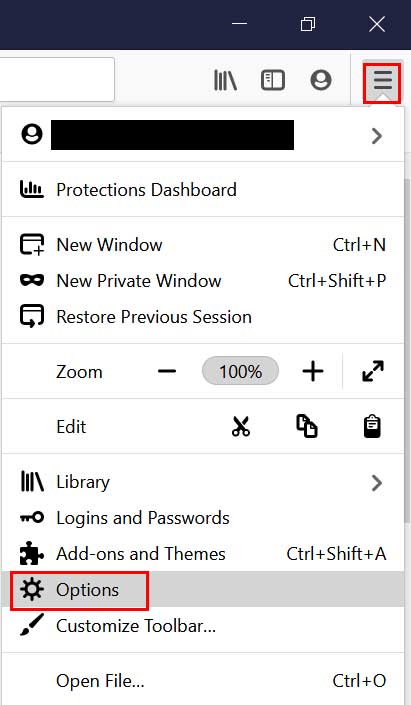Enter full screen with the arrows icon

[373, 371]
